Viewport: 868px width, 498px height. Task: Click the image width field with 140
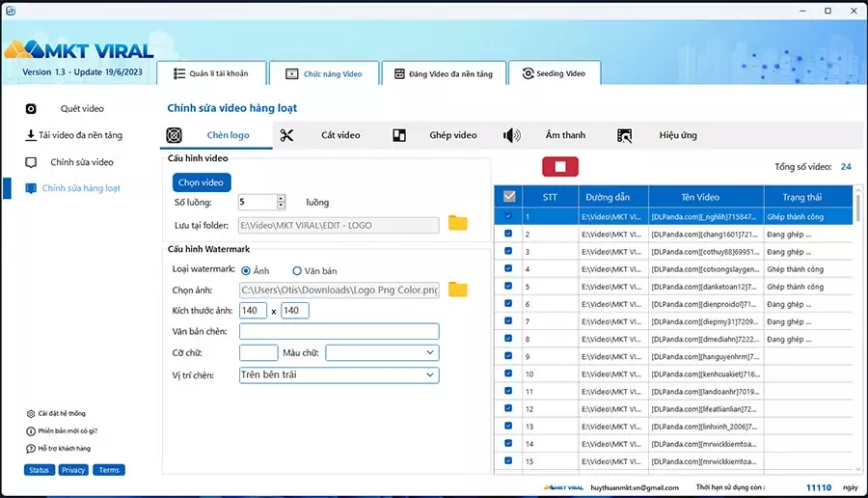pos(253,311)
